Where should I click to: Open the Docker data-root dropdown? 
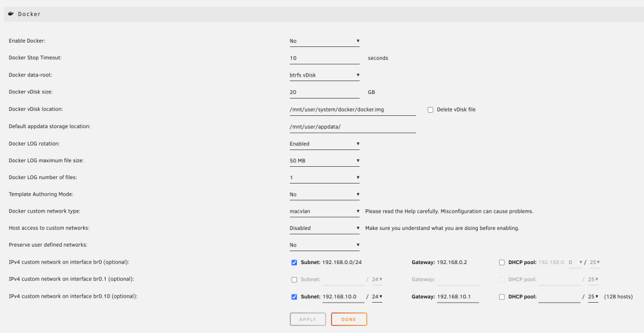(x=325, y=75)
